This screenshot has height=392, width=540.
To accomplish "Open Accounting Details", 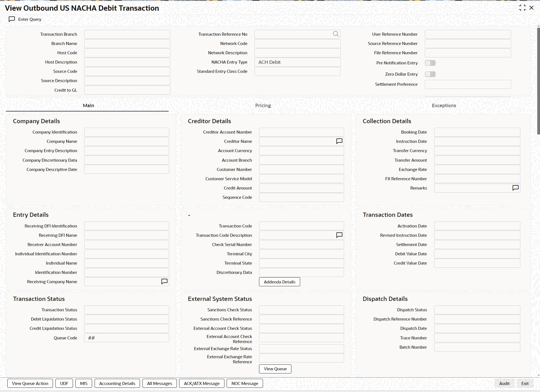I will [117, 383].
